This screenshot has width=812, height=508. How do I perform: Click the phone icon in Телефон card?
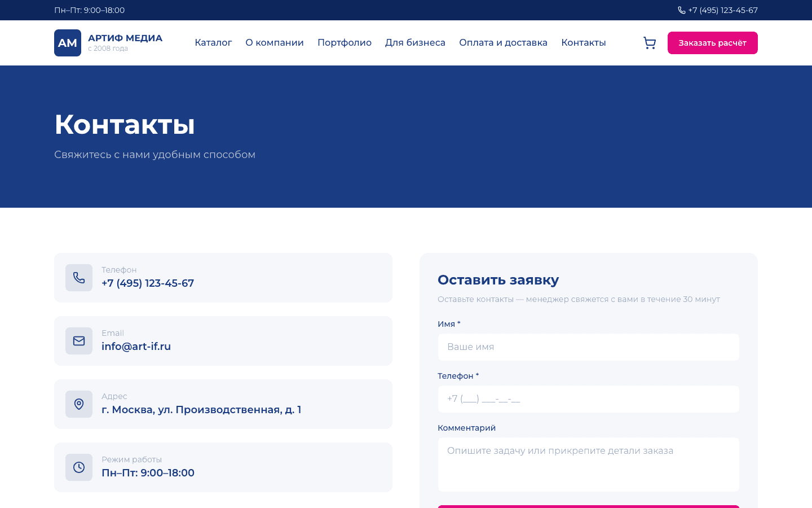coord(79,278)
